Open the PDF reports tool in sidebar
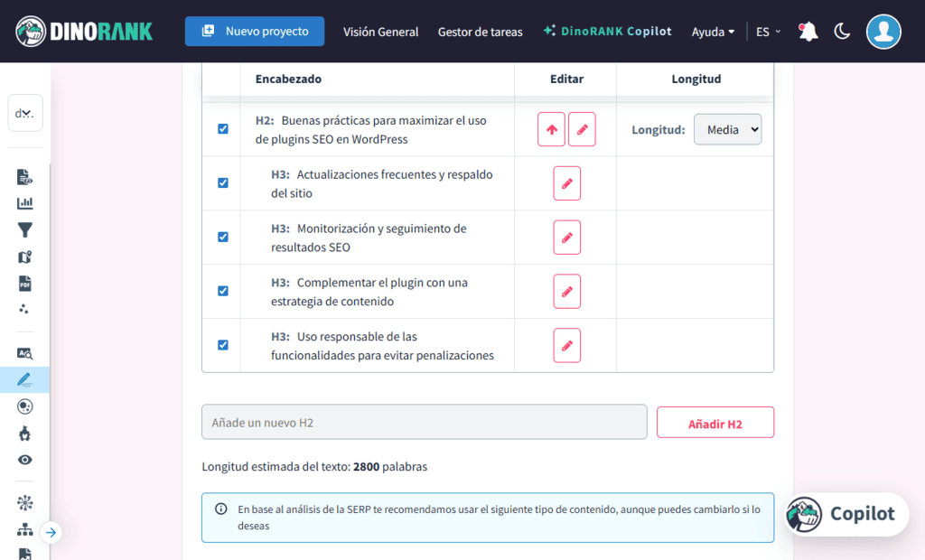925x560 pixels. [x=24, y=284]
